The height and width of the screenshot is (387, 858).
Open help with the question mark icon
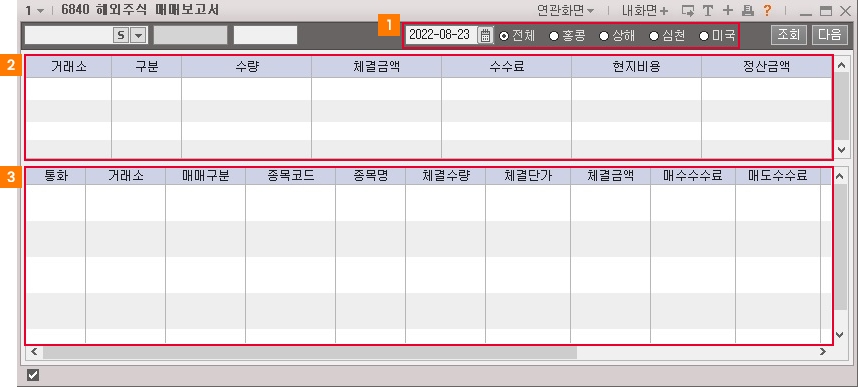767,10
